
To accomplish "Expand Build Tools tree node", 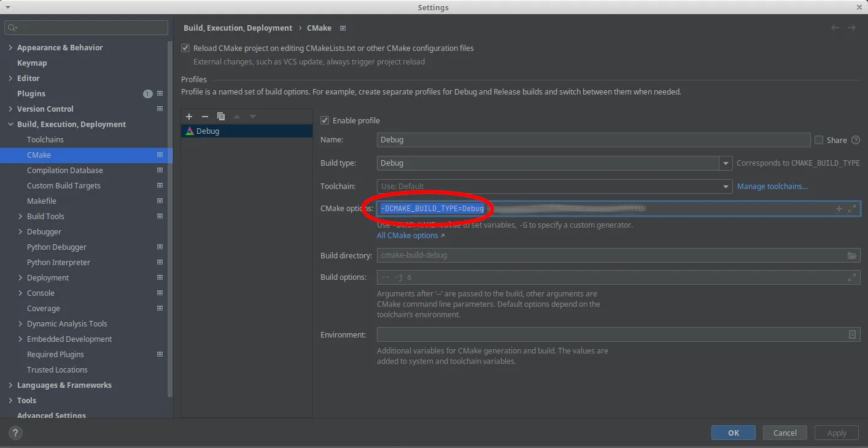I will [x=21, y=216].
